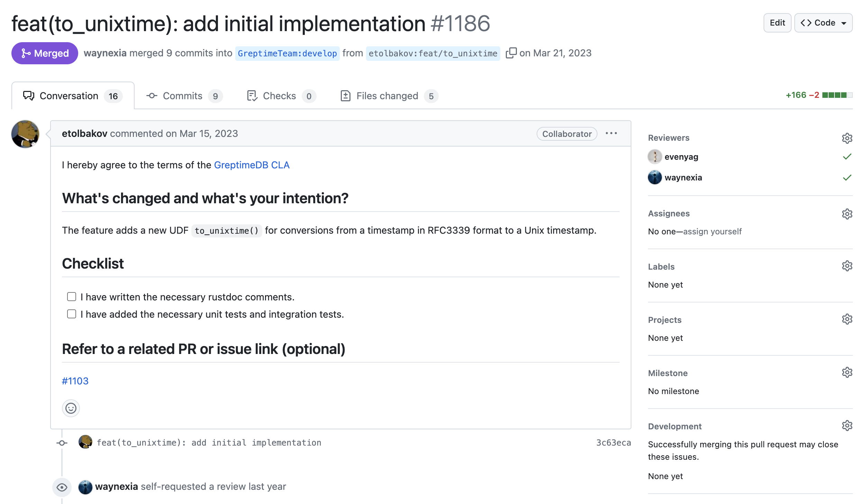Copy the head branch name icon
Viewport: 867px width, 504px height.
511,53
